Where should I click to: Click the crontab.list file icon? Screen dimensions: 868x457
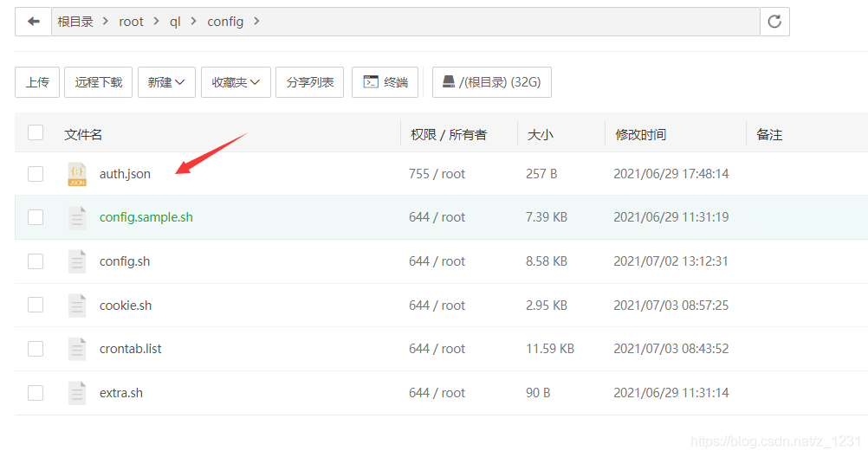pos(77,349)
